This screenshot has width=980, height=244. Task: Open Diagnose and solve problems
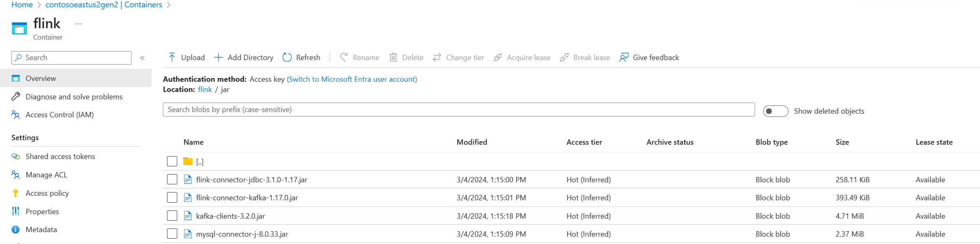(x=74, y=97)
